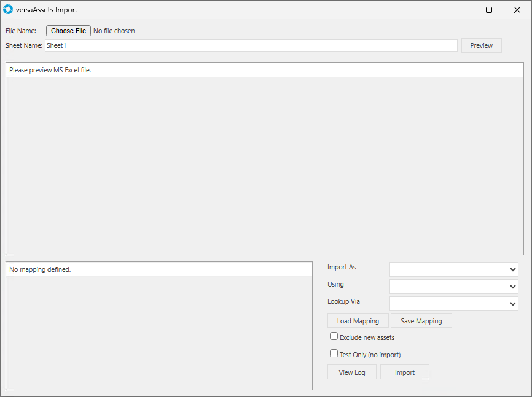Click the versaAssets app icon in title bar

(8, 10)
